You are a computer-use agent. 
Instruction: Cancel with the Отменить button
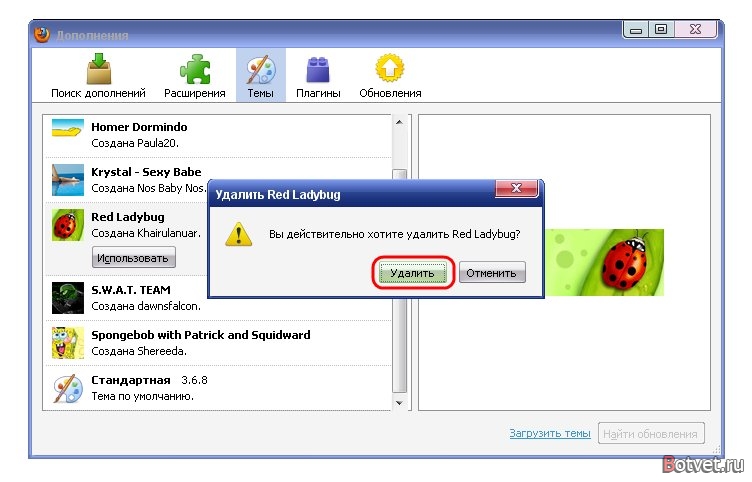pyautogui.click(x=492, y=273)
